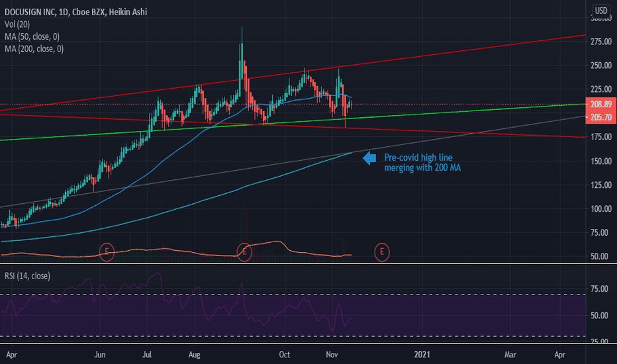Click the first earnings E marker near June

point(106,252)
